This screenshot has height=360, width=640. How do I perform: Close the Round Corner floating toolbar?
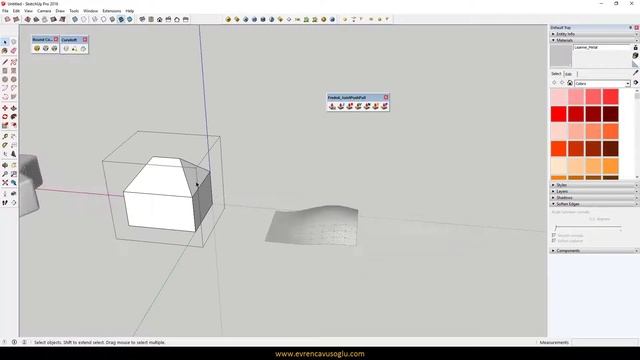tap(56, 40)
